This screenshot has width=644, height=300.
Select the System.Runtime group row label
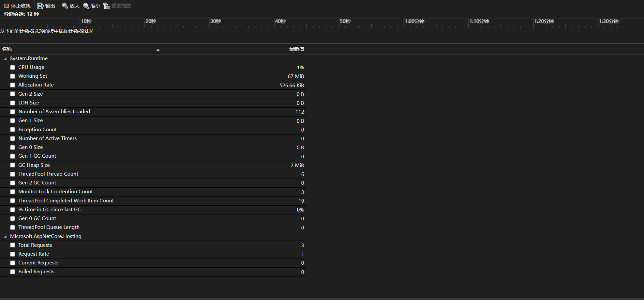[x=29, y=58]
